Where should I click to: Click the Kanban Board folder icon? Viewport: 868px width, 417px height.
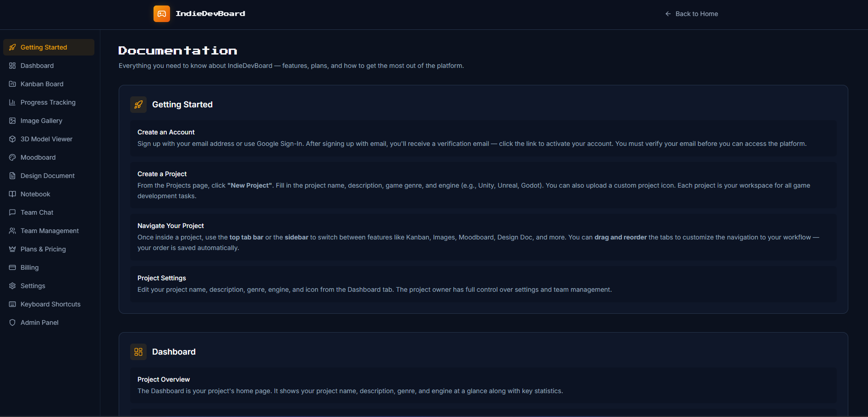click(x=12, y=84)
